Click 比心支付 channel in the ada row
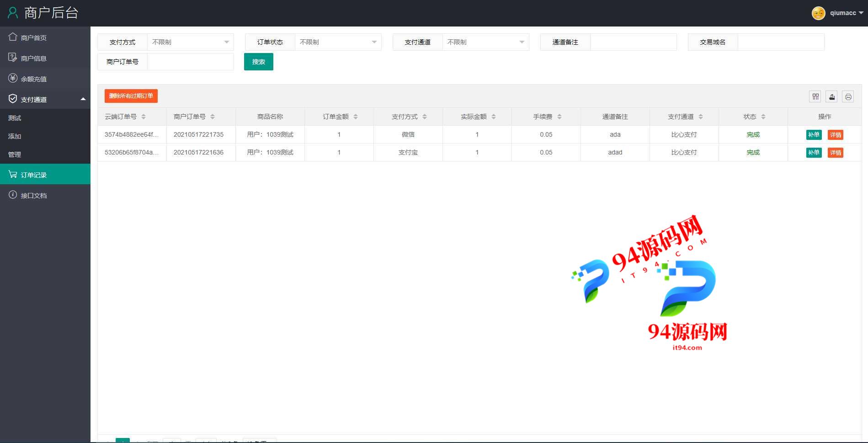The image size is (868, 443). tap(684, 134)
